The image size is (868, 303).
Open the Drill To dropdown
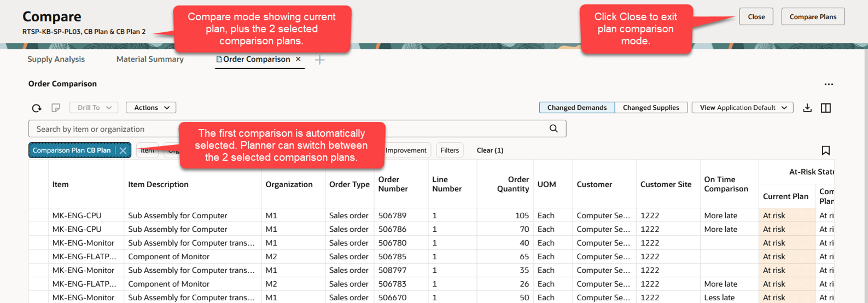click(94, 108)
